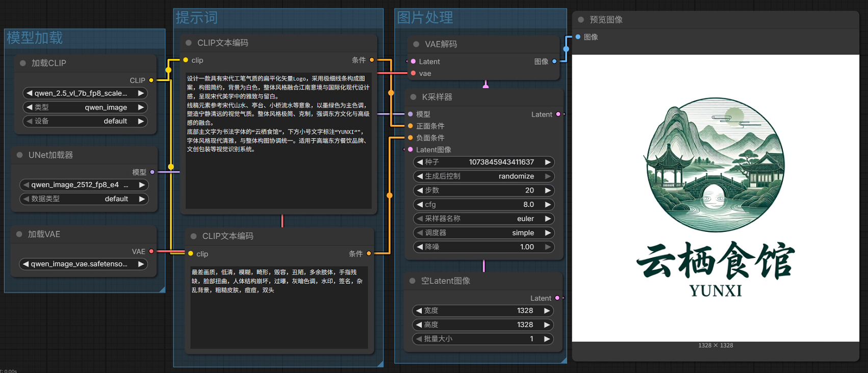This screenshot has height=373, width=868.
Task: Collapse the 加载CLIP node via its dot
Action: pos(23,63)
